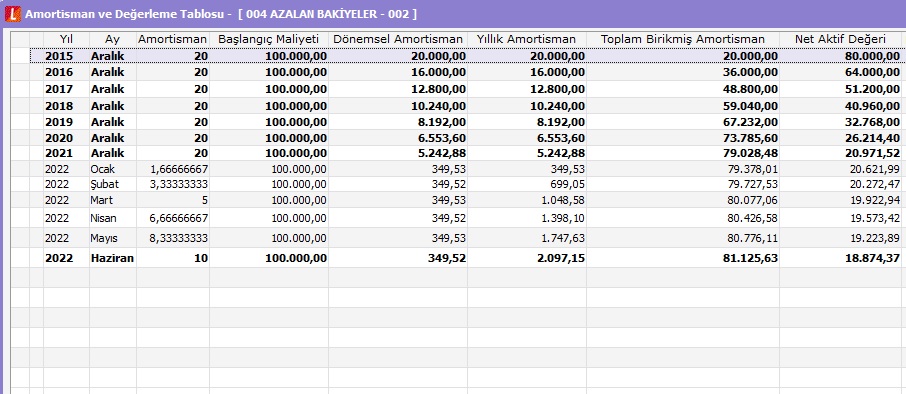Click the Toplam Birikmiş Amortisman header
Image resolution: width=906 pixels, height=394 pixels.
(682, 39)
